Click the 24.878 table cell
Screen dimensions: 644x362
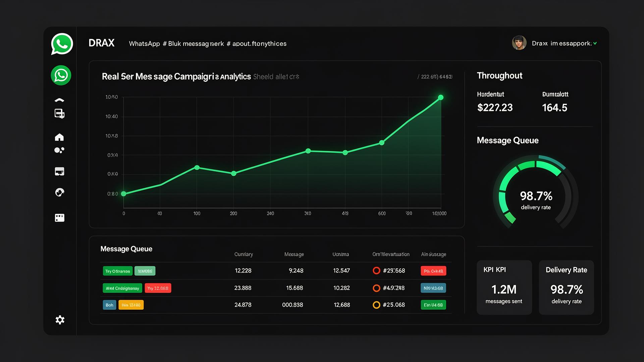[x=243, y=305]
